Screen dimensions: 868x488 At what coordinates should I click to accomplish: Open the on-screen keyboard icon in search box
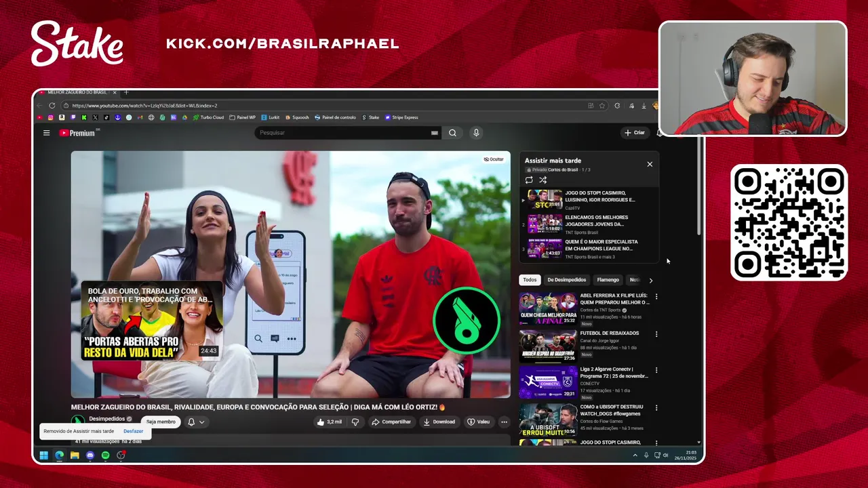click(x=435, y=133)
